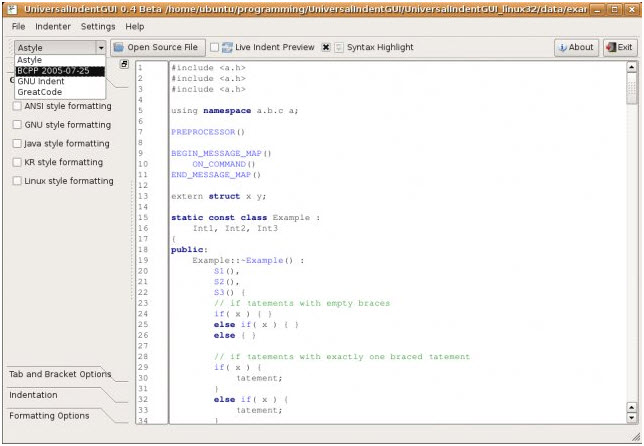The width and height of the screenshot is (644, 446).
Task: Click the folder icon on Open Source File
Action: tap(119, 47)
